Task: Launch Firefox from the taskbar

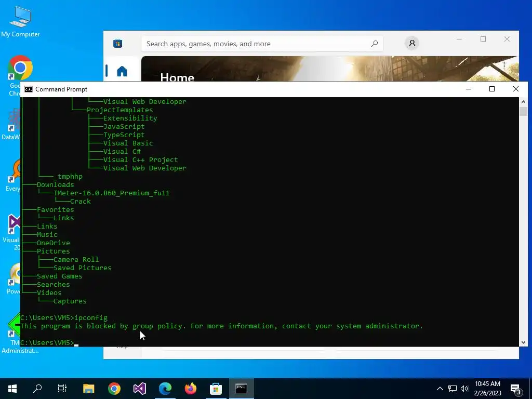Action: [190, 389]
